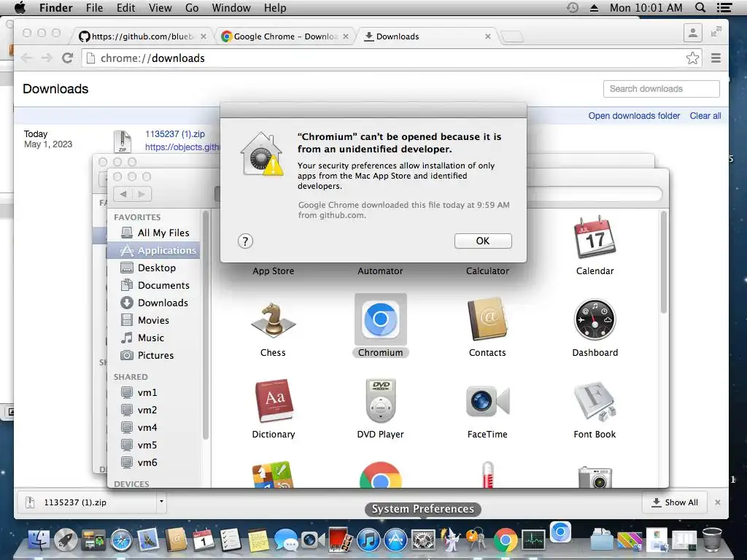
Task: Open the DVD Player application icon
Action: (x=380, y=401)
